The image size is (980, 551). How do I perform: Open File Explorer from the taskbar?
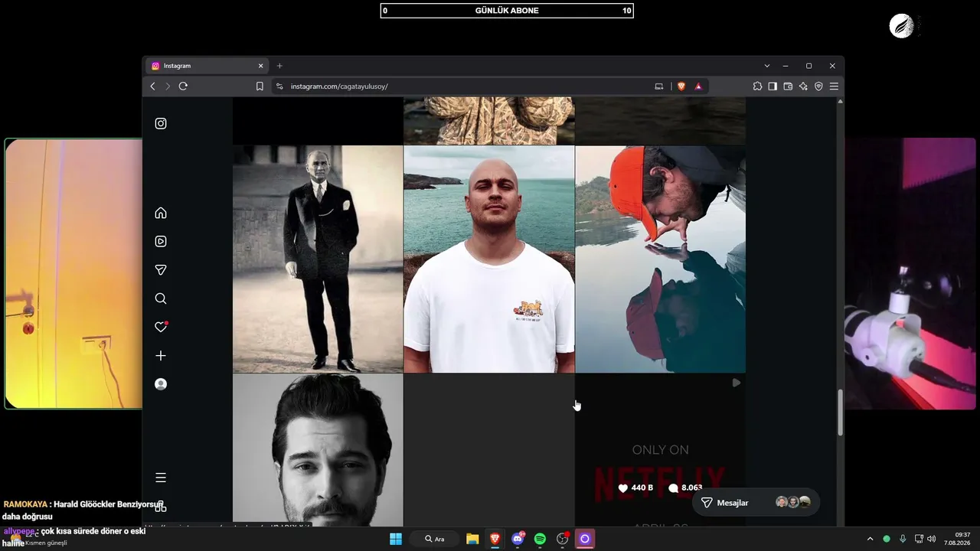pos(472,539)
